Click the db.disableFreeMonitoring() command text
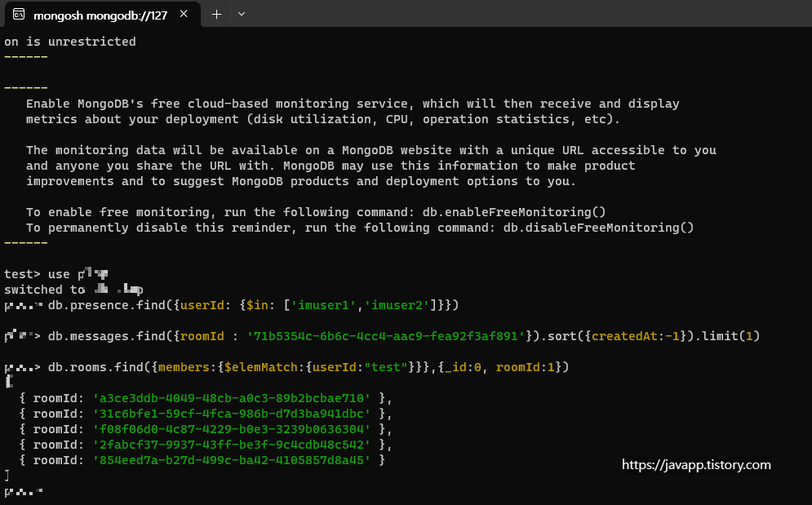Screen dimensions: 812x505 point(598,228)
